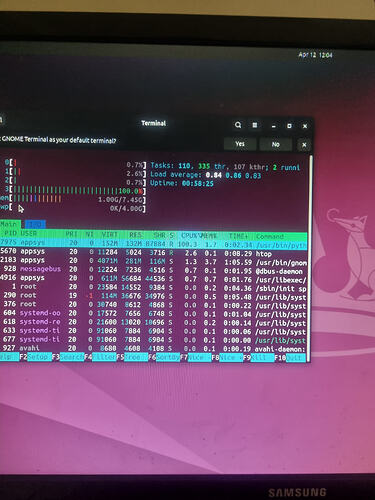Sort by RES column header
This screenshot has width=375, height=500.
(135, 235)
